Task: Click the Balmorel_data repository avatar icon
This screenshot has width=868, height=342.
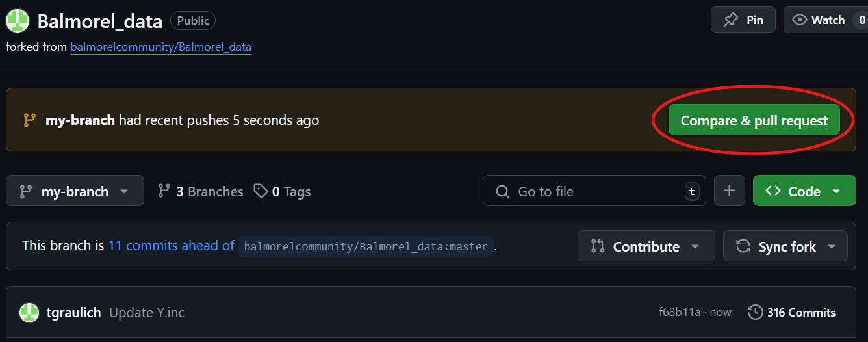Action: click(x=18, y=21)
